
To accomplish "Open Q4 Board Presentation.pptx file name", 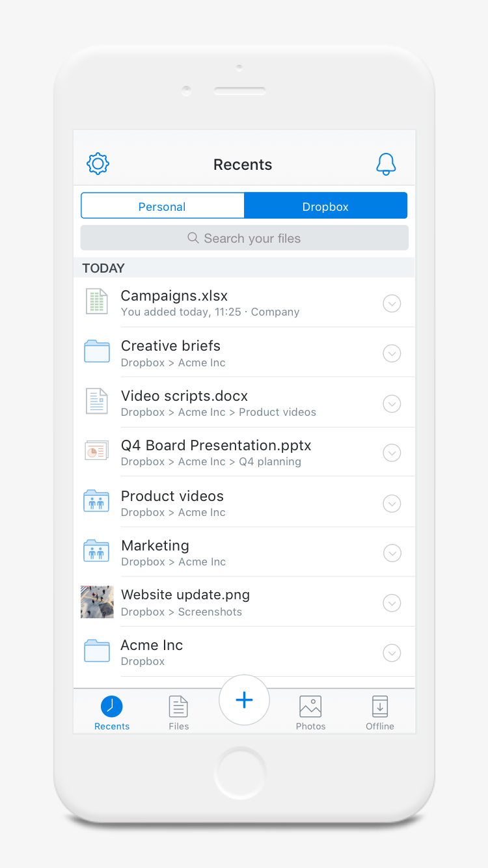I will 216,446.
